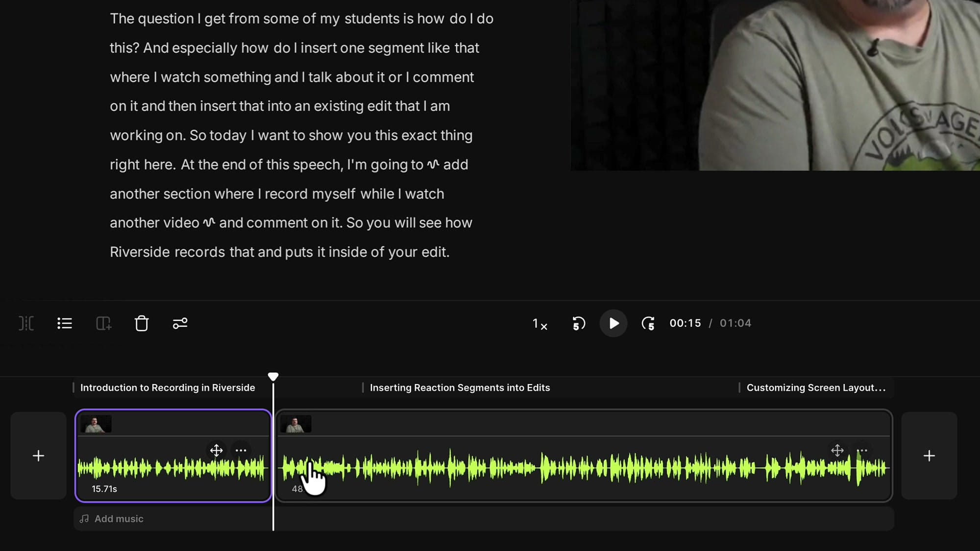The height and width of the screenshot is (551, 980).
Task: Open more options on second clip
Action: pyautogui.click(x=862, y=450)
